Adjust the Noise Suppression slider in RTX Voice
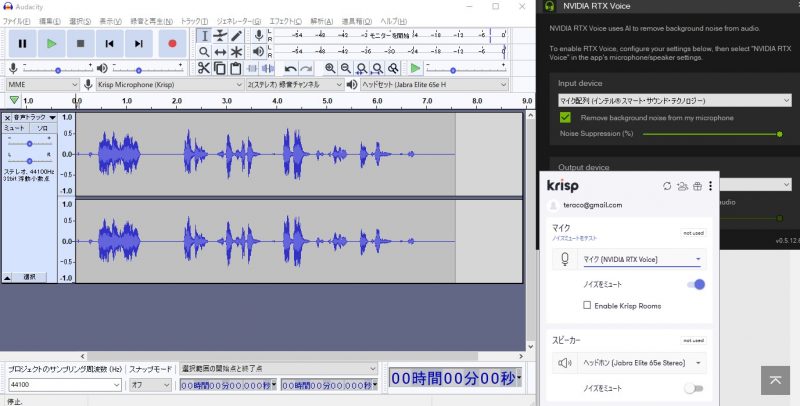Viewport: 800px width, 406px height. point(712,134)
